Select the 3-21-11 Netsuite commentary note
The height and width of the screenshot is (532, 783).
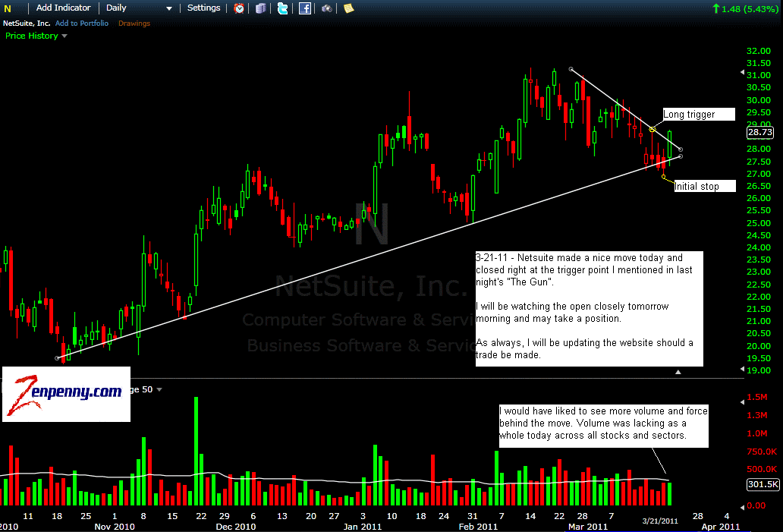tap(590, 309)
